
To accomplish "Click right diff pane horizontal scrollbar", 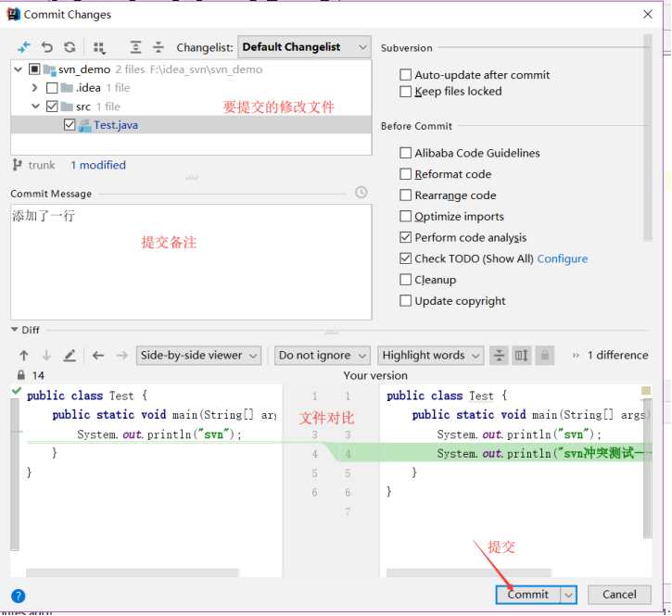I will click(469, 572).
